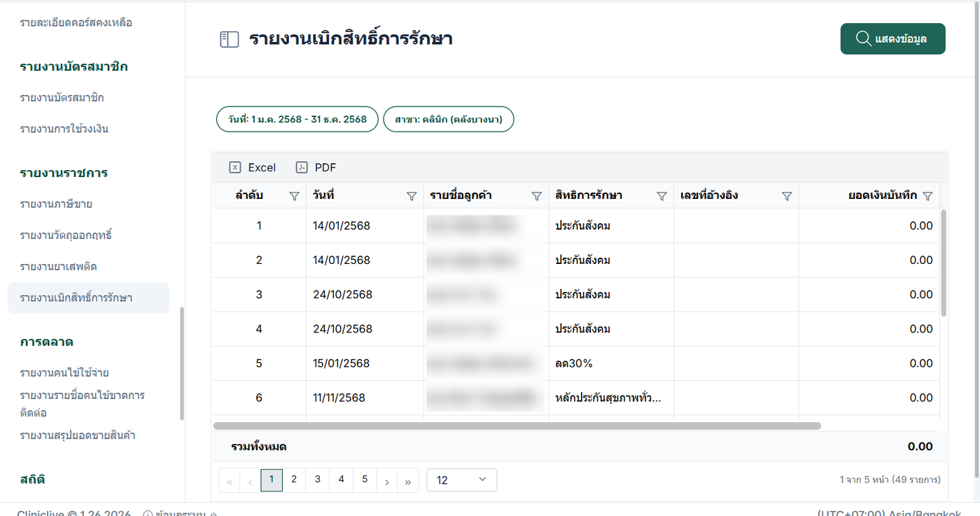Open รายงานภาษีขาย in sidebar
This screenshot has width=980, height=516.
[x=56, y=204]
